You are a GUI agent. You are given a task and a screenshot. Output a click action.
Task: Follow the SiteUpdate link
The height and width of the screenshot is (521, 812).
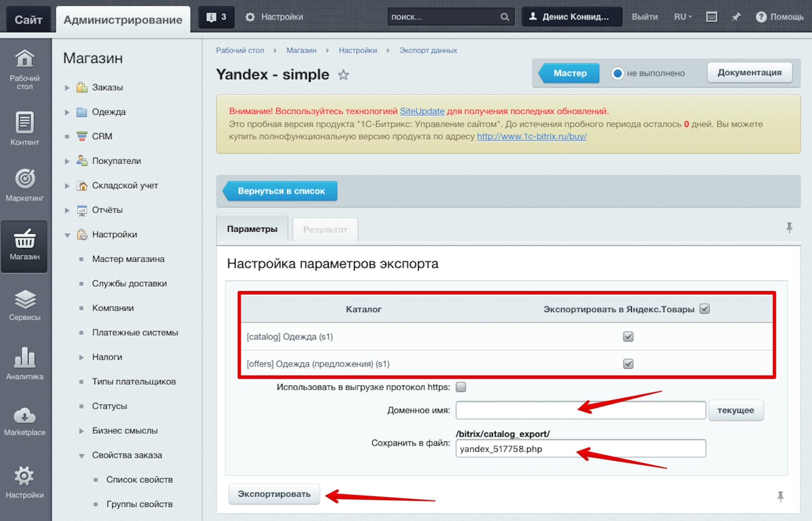pyautogui.click(x=422, y=111)
